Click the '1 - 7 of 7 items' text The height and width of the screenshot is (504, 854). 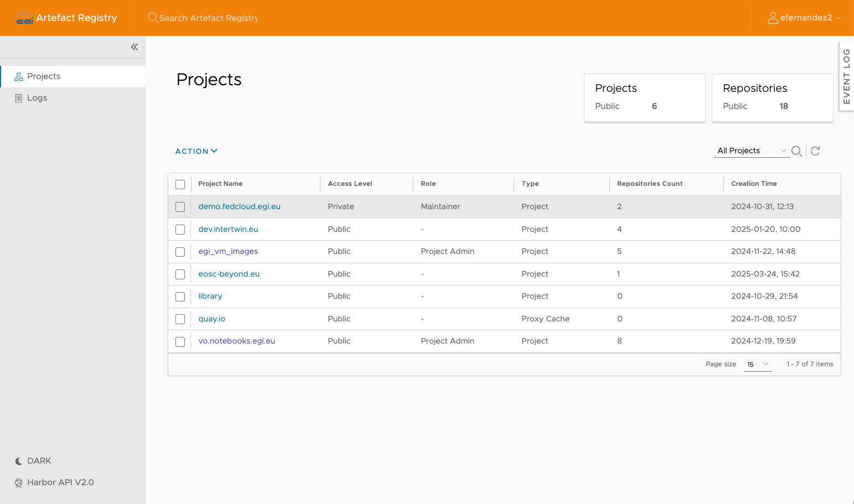coord(810,364)
